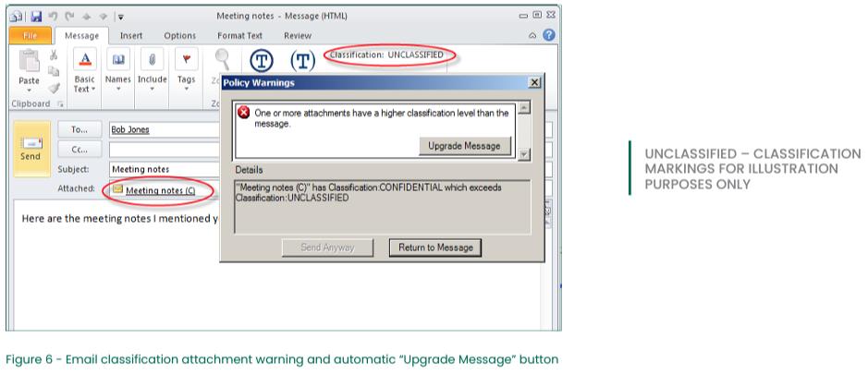868x375 pixels.
Task: Expand the Tags dropdown arrow
Action: point(186,89)
